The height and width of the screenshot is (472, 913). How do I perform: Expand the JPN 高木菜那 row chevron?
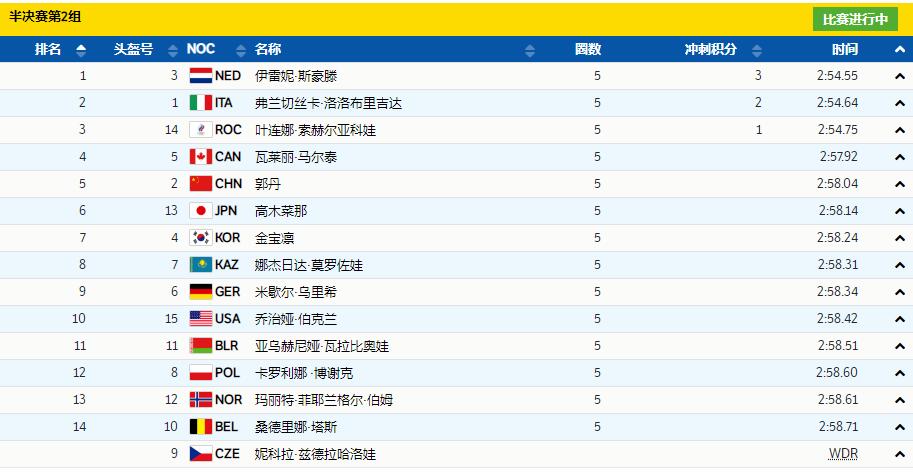(x=900, y=211)
